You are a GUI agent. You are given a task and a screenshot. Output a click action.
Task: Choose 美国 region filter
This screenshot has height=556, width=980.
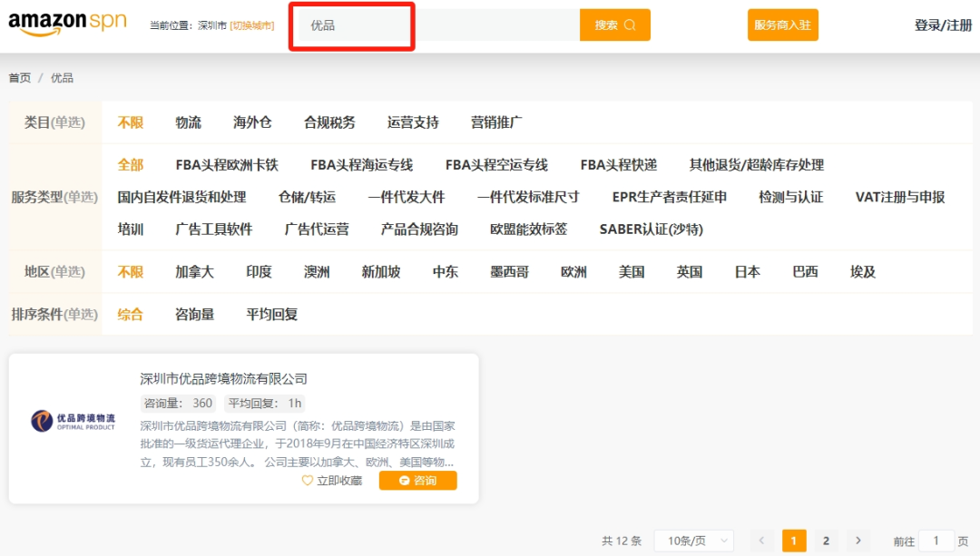632,272
